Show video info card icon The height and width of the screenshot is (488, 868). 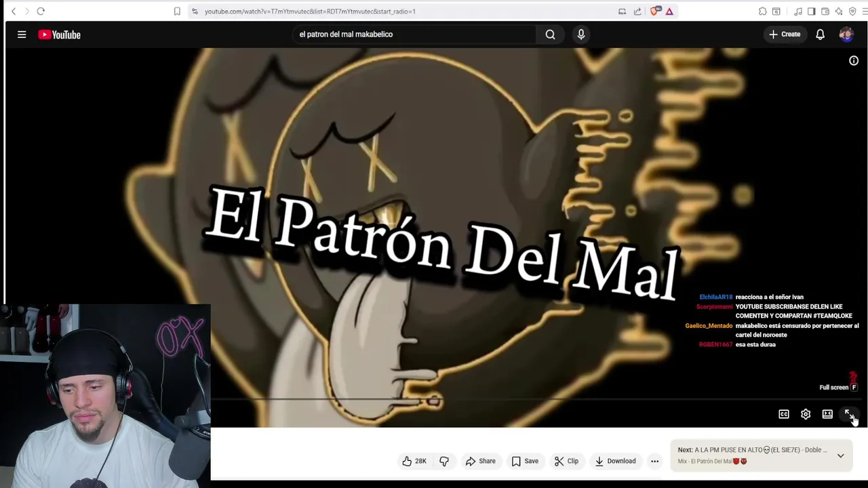coord(854,61)
